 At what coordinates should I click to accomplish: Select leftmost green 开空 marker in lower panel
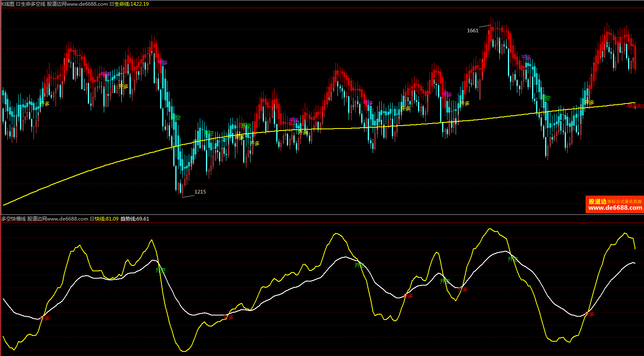pyautogui.click(x=161, y=270)
